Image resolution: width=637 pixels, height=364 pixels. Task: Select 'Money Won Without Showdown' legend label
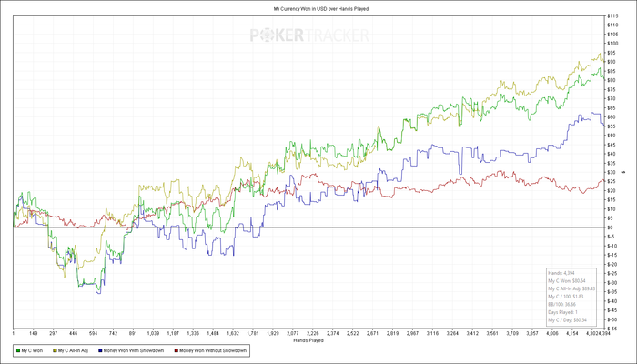click(x=212, y=350)
